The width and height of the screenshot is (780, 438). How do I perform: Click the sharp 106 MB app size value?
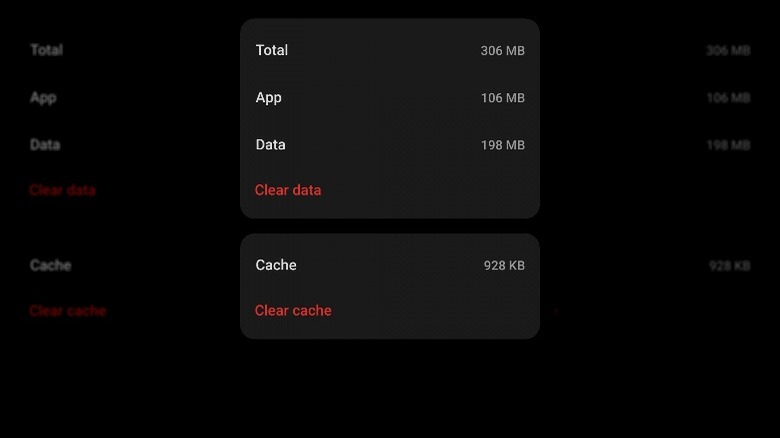pos(502,98)
